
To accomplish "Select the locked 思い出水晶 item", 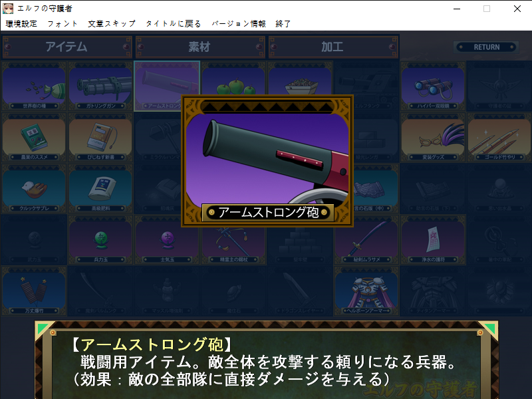I will [499, 189].
